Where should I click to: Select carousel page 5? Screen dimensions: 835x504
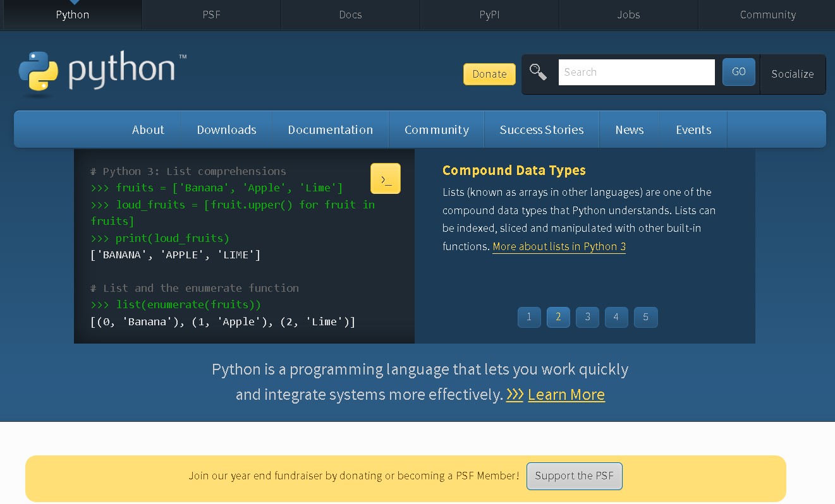(x=645, y=317)
